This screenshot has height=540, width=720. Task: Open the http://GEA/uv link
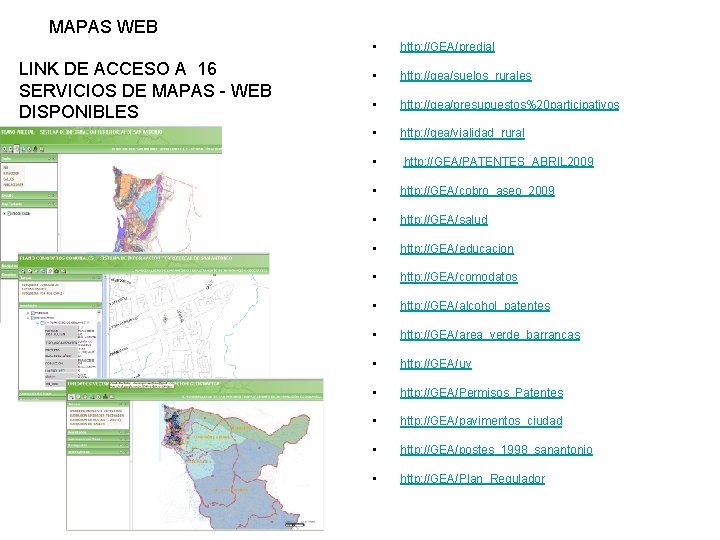tap(436, 364)
